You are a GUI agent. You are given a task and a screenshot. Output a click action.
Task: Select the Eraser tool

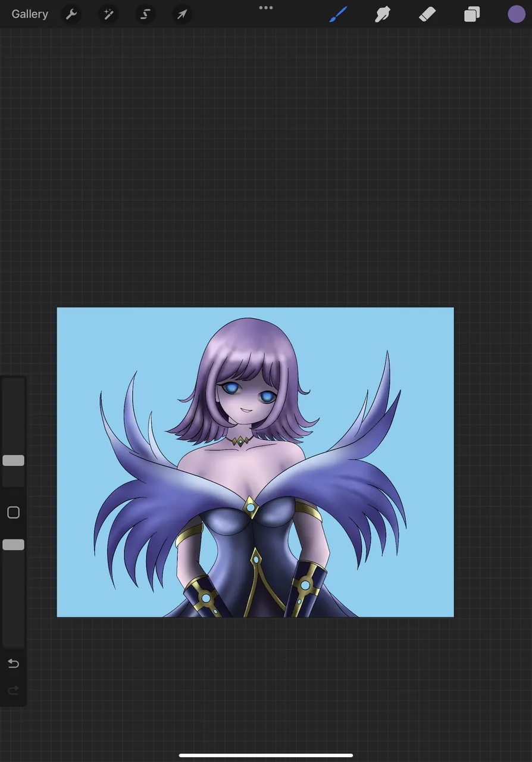427,14
